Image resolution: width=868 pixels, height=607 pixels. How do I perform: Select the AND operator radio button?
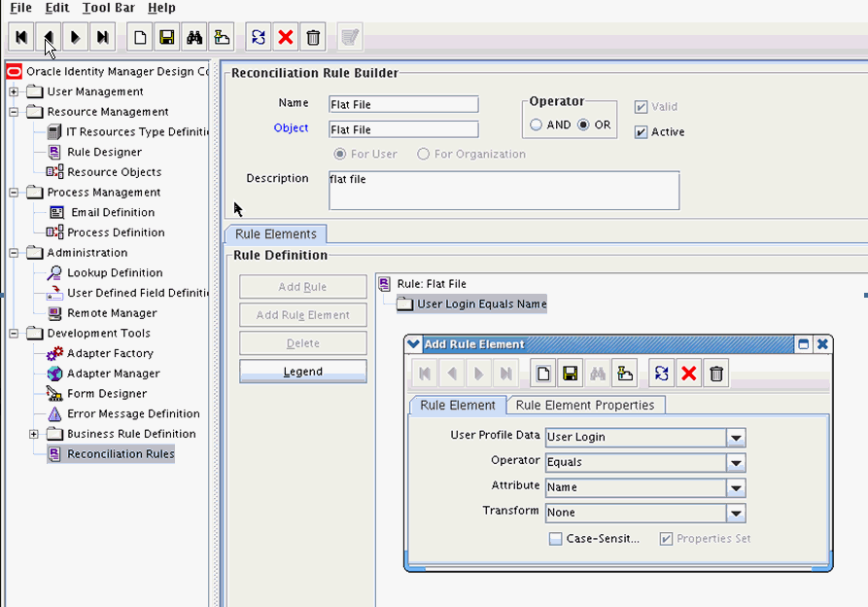click(x=537, y=125)
